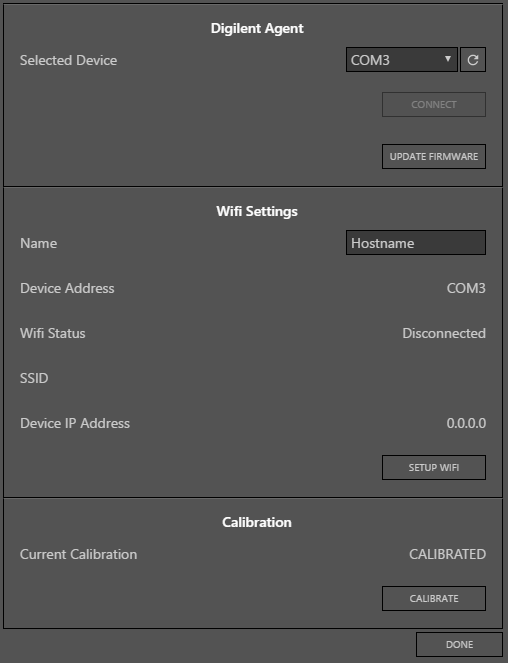
Task: Click the Calibration heading
Action: point(257,522)
